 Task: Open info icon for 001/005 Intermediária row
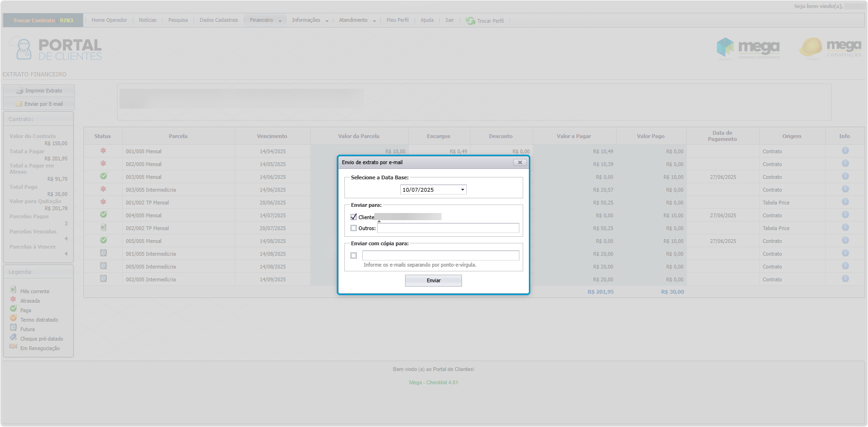(845, 253)
